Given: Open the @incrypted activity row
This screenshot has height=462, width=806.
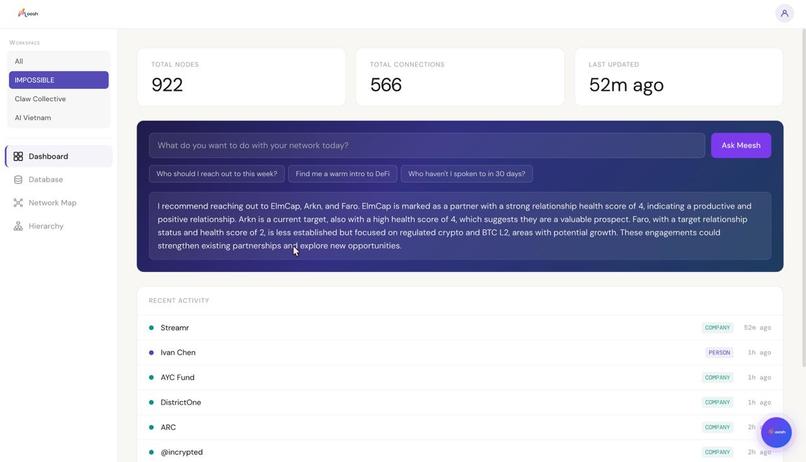Looking at the screenshot, I should [460, 452].
